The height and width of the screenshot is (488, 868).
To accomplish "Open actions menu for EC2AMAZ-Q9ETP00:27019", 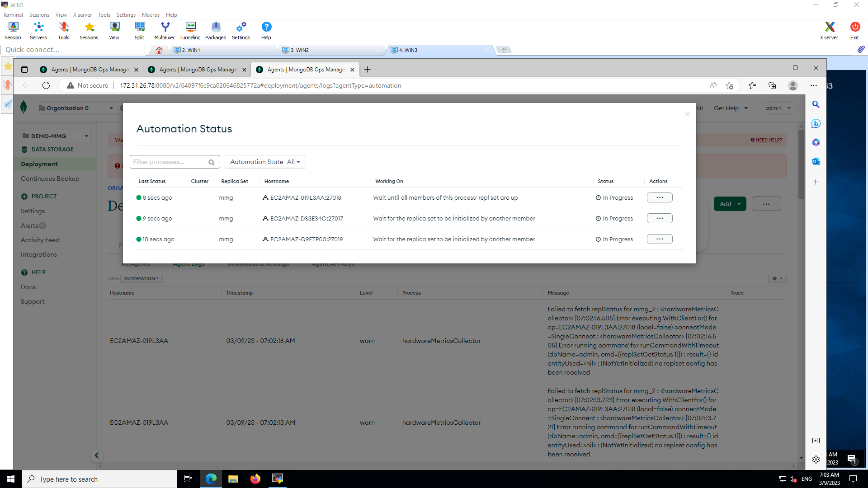I will [659, 239].
